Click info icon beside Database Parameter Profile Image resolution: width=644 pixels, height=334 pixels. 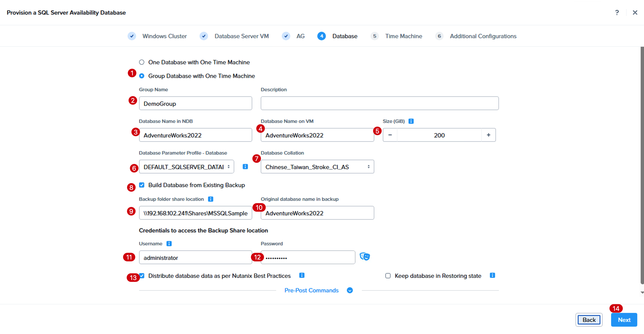coord(245,167)
